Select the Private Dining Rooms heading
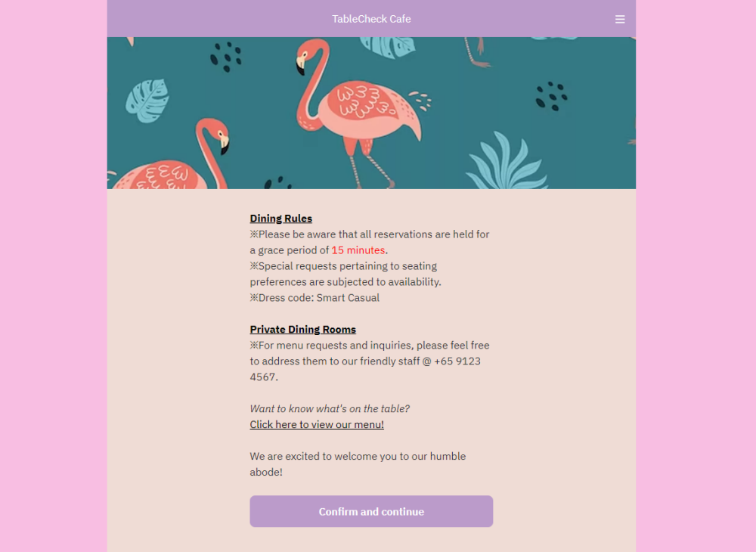Image resolution: width=756 pixels, height=552 pixels. click(x=303, y=329)
